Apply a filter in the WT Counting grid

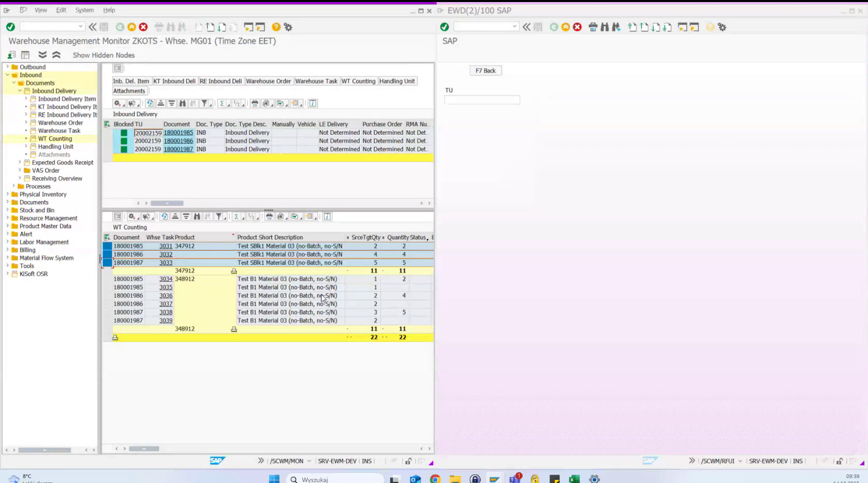[x=219, y=217]
